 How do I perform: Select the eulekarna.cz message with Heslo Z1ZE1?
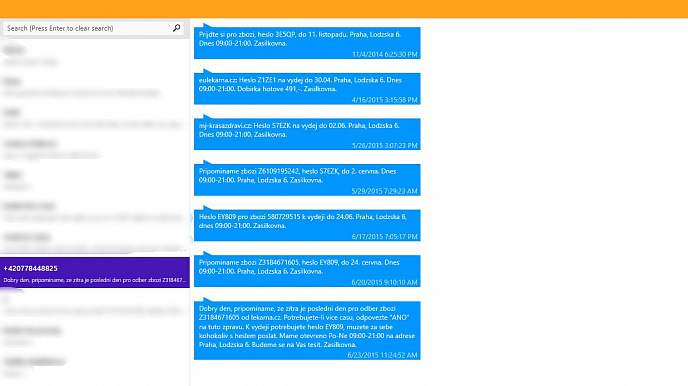coord(307,89)
